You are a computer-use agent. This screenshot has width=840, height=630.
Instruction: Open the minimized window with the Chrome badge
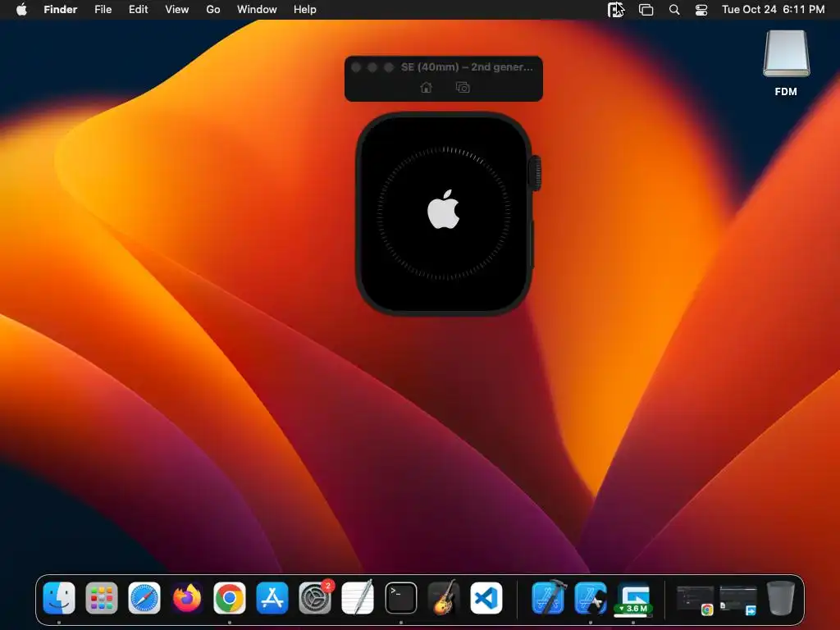[696, 599]
